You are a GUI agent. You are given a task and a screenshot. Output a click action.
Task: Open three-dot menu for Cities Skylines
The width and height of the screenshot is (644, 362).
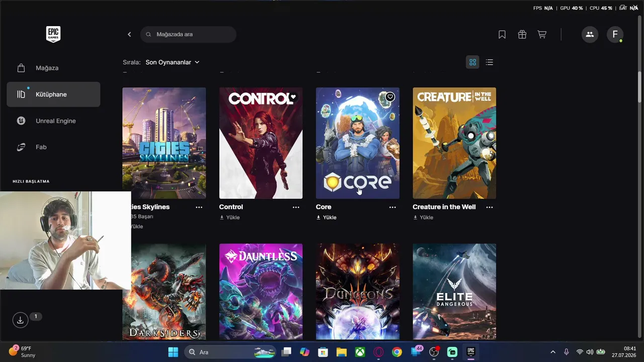pos(199,207)
